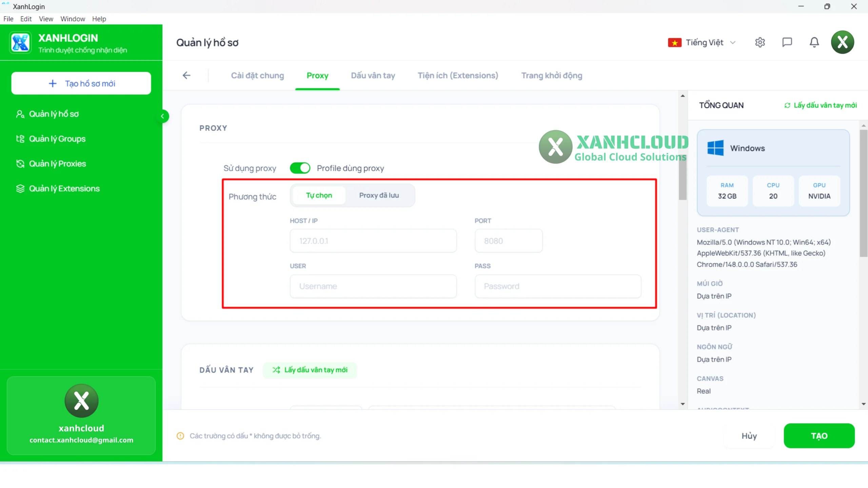Open notifications via the bell icon
The height and width of the screenshot is (488, 868).
[814, 42]
